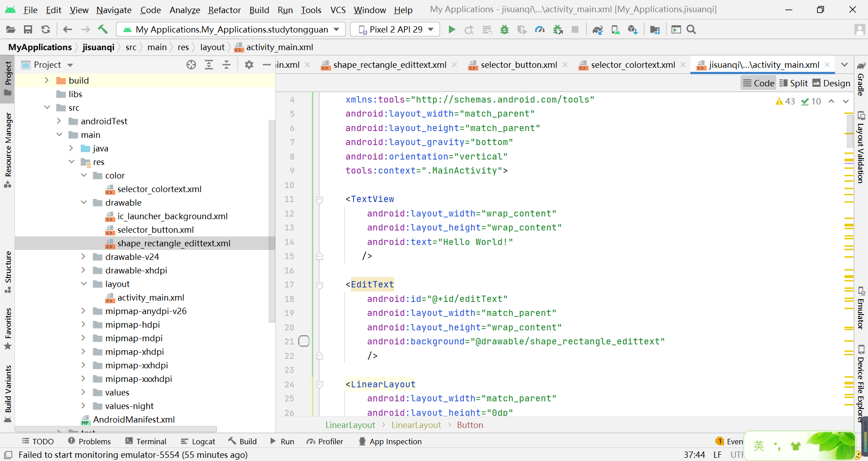
Task: Open the device selector showing Pixel 2 API 29
Action: pyautogui.click(x=394, y=29)
